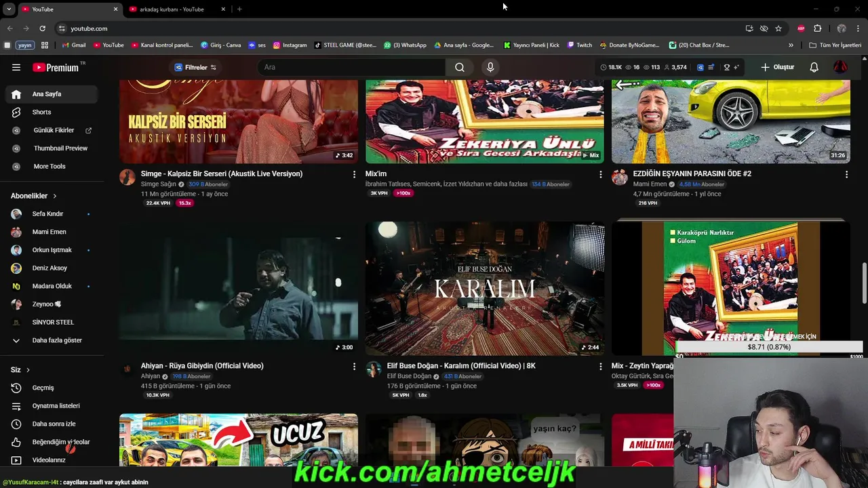Open the Chrome apps grid icon in bookmarks bar

coord(45,45)
